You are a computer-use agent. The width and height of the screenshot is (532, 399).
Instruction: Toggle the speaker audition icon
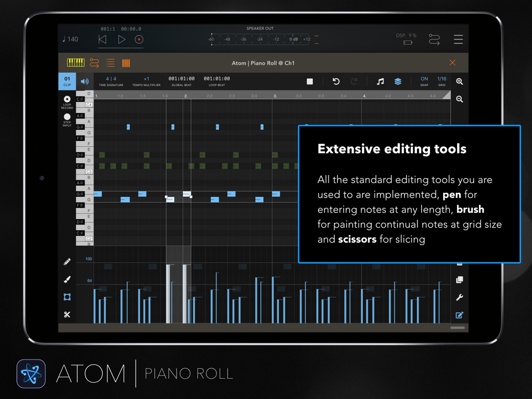point(85,81)
